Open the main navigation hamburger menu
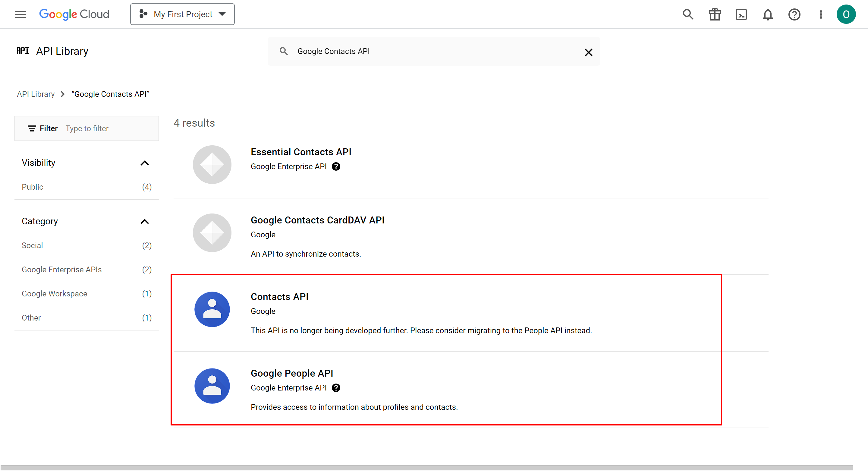 click(x=20, y=14)
